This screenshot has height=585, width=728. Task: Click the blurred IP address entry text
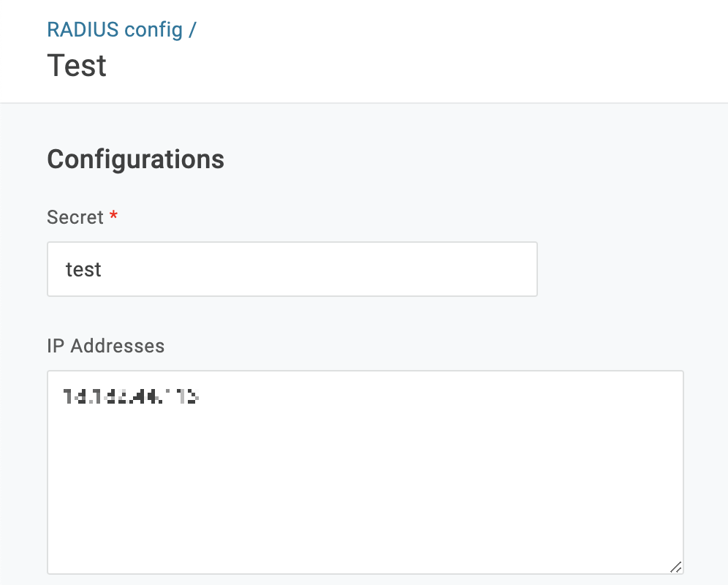[131, 397]
